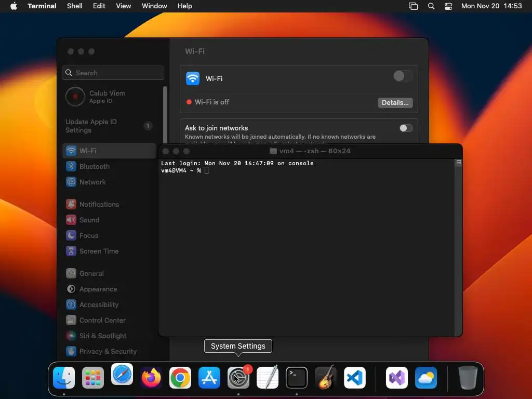Click the menu bar date and time
This screenshot has height=399, width=532.
tap(491, 6)
